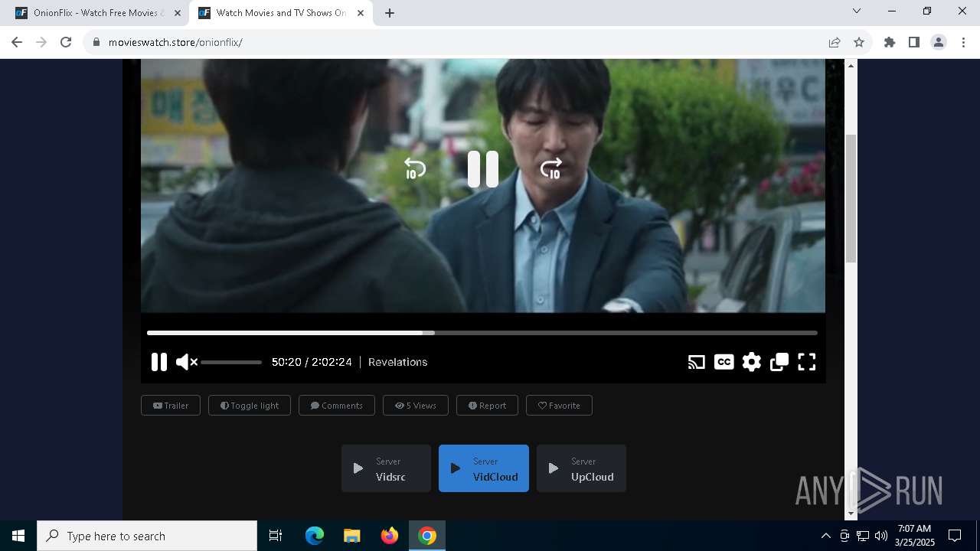Open Chrome extensions puzzle icon
This screenshot has height=551, width=980.
click(x=890, y=42)
